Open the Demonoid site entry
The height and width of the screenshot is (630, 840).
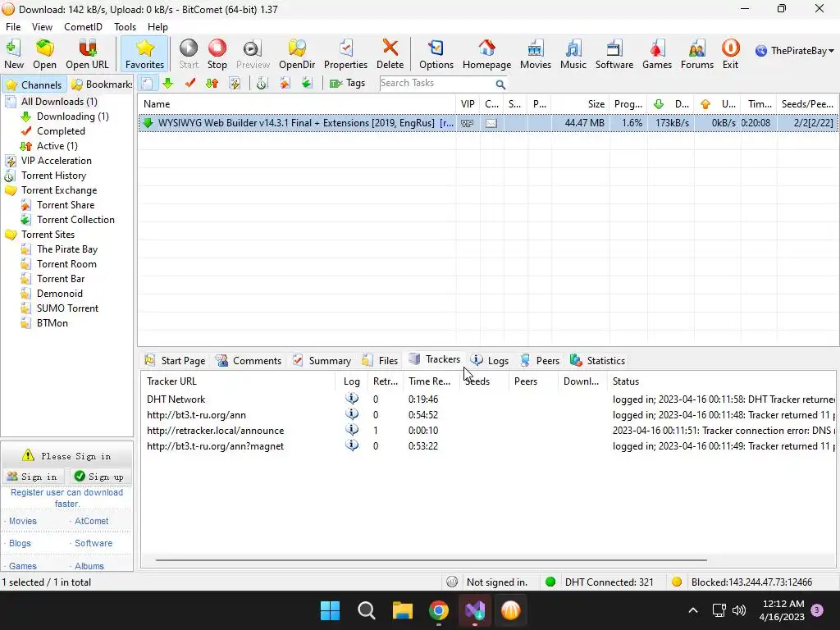click(x=59, y=294)
